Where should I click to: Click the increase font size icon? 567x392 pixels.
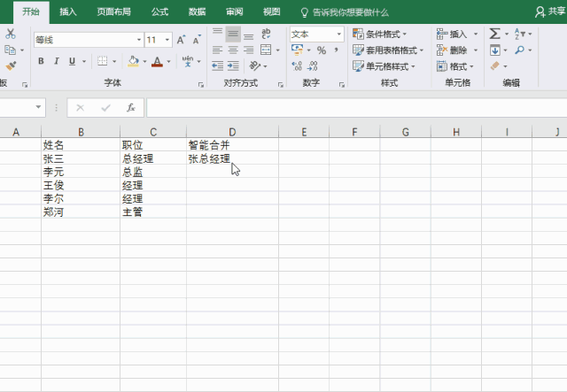182,40
